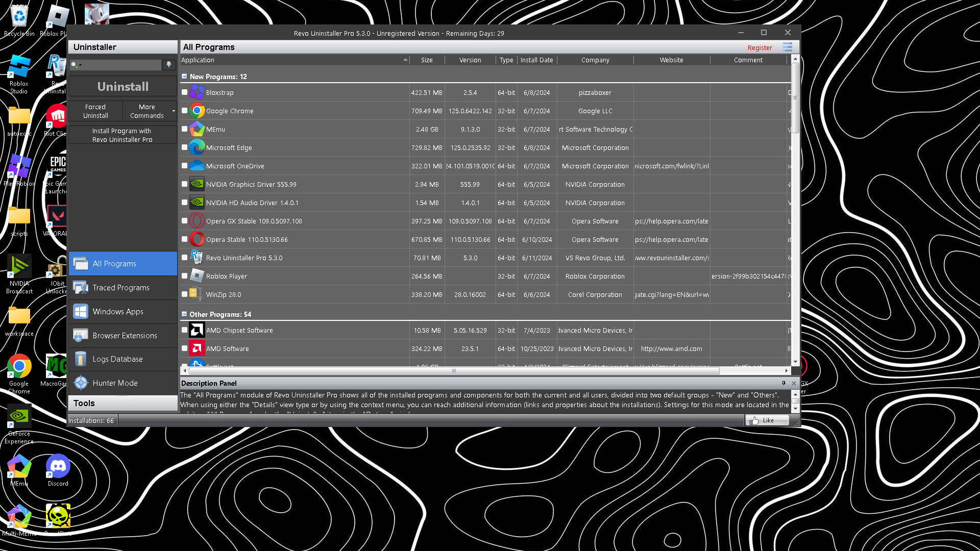The width and height of the screenshot is (980, 551).
Task: Pin the Description Panel
Action: pyautogui.click(x=783, y=383)
